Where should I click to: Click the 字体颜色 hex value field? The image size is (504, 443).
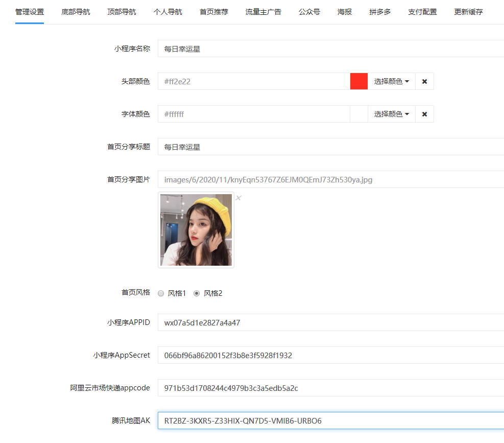[x=254, y=114]
